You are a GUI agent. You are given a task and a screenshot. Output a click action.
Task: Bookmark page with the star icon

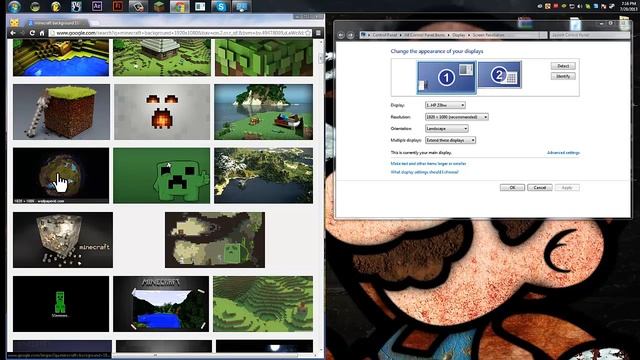pyautogui.click(x=308, y=33)
